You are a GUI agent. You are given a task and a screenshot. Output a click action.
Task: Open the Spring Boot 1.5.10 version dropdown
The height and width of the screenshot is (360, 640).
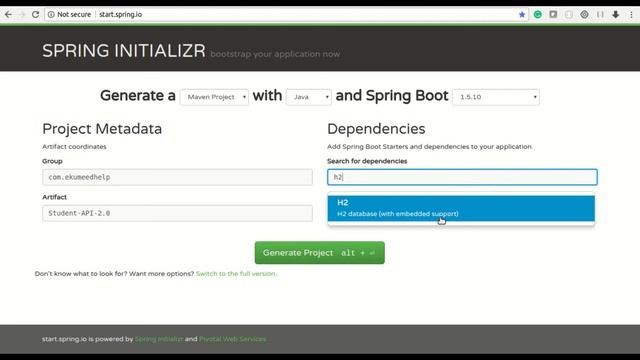pos(496,97)
